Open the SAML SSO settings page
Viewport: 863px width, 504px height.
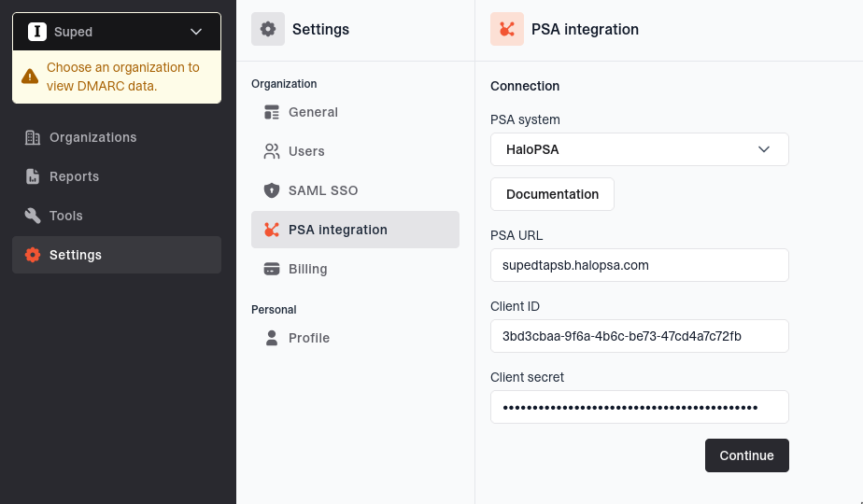(355, 190)
